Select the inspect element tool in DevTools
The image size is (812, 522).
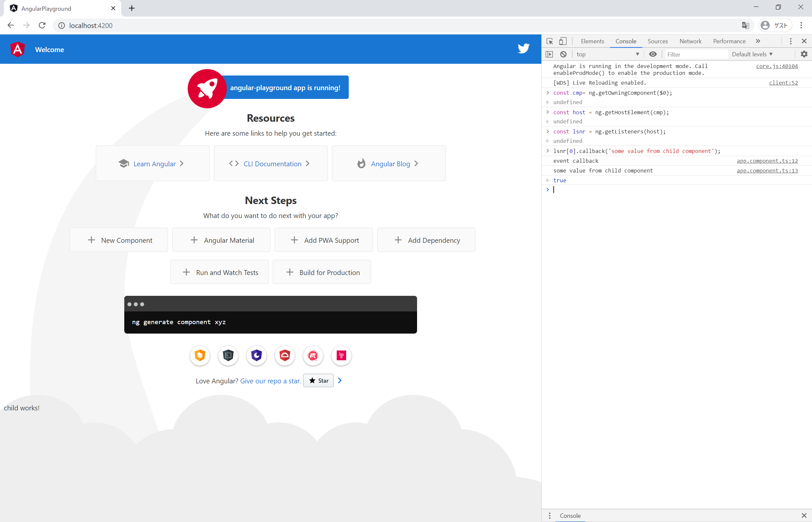[549, 41]
